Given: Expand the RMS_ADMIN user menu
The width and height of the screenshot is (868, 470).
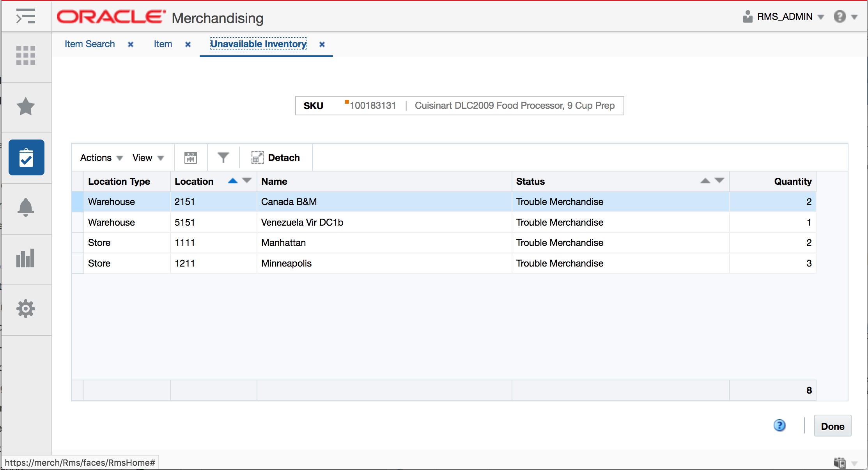Looking at the screenshot, I should click(785, 17).
